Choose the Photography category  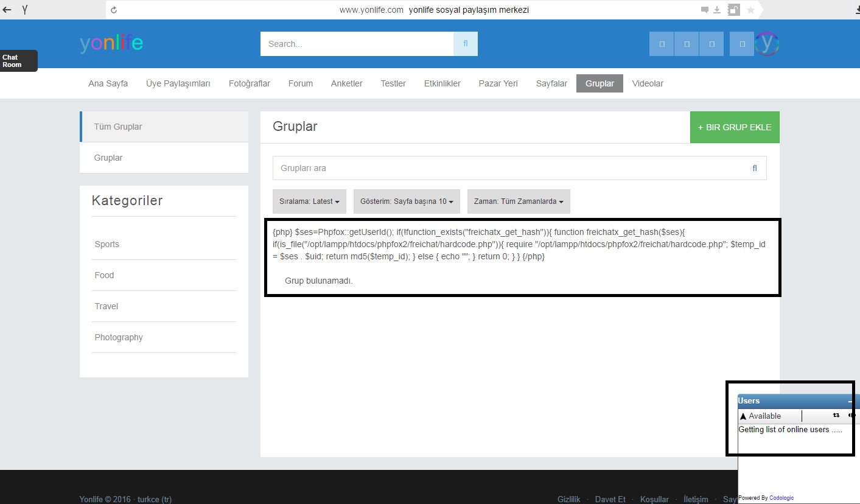[119, 337]
